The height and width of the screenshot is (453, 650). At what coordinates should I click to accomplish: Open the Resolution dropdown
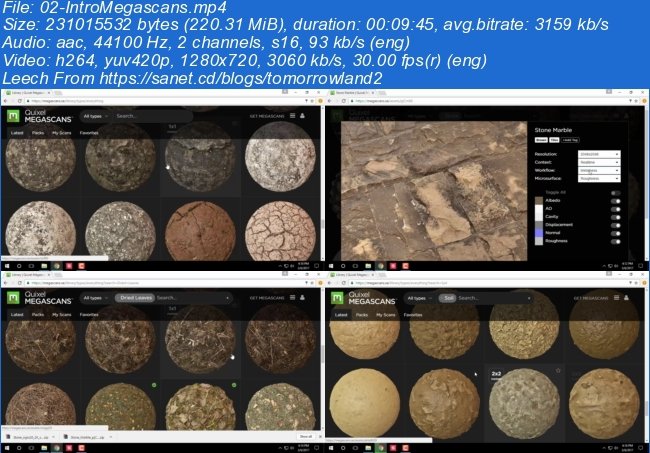pyautogui.click(x=599, y=154)
